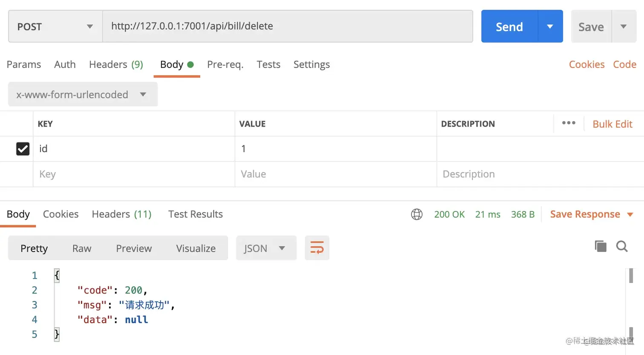Open the Tests tab
The height and width of the screenshot is (355, 644).
(x=268, y=64)
